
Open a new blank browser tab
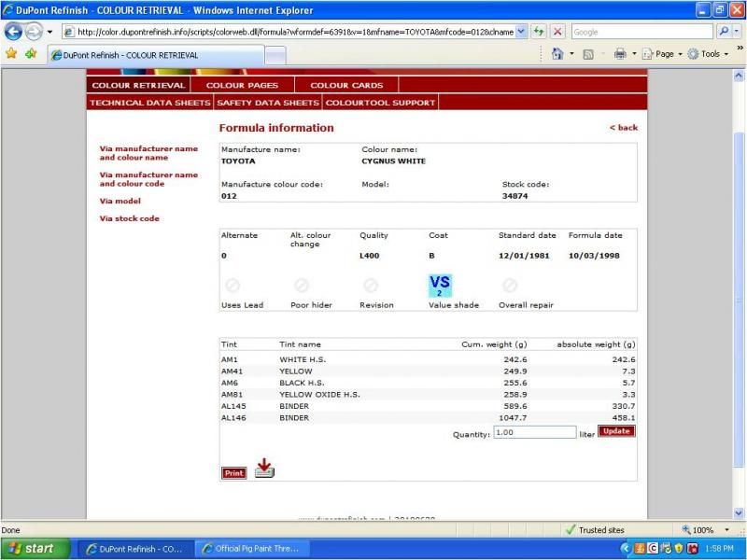[275, 55]
